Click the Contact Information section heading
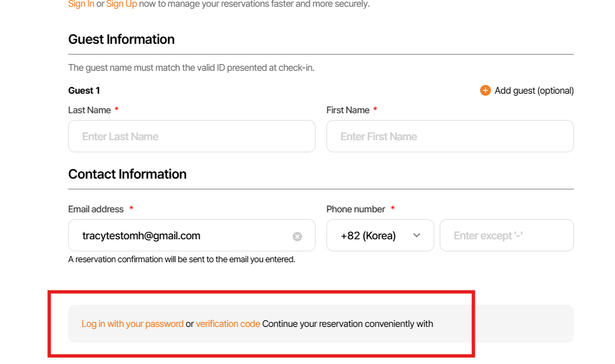Image resolution: width=615 pixels, height=364 pixels. point(127,174)
